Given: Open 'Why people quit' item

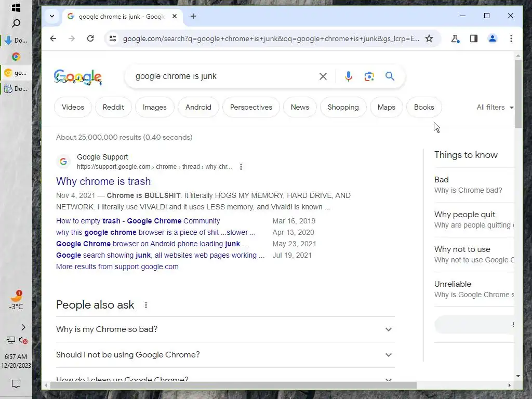Looking at the screenshot, I should tap(474, 220).
